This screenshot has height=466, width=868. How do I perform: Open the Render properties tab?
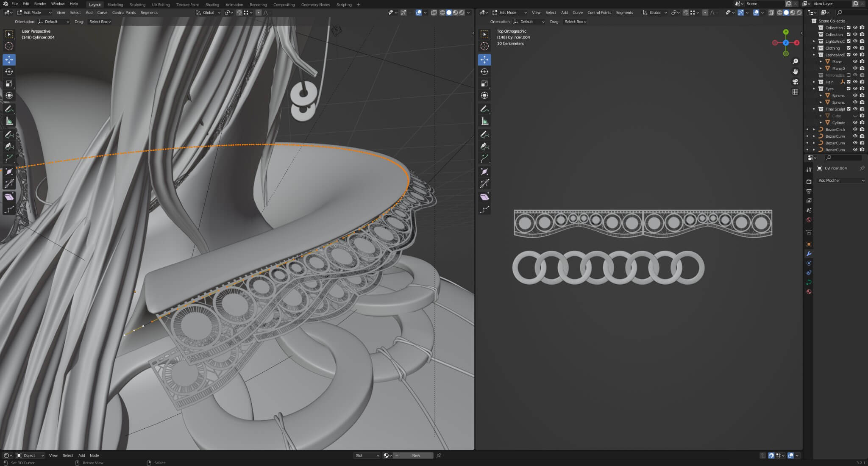click(809, 182)
